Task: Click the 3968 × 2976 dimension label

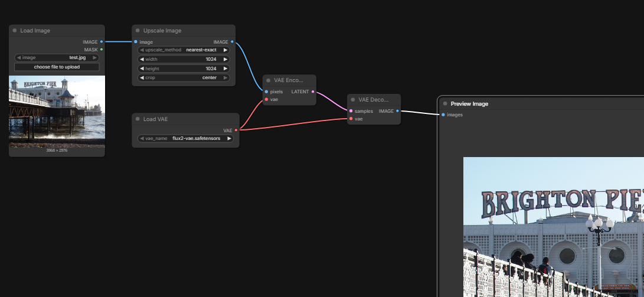Action: [57, 151]
